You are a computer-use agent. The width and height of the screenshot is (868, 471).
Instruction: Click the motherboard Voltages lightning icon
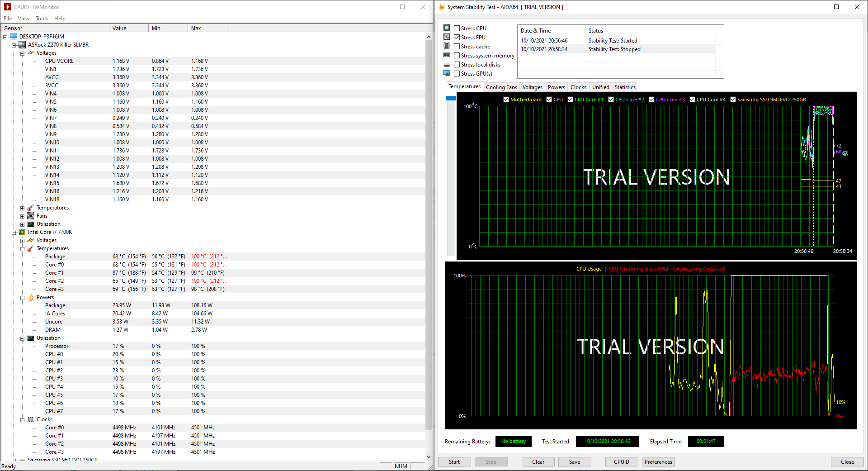[31, 53]
